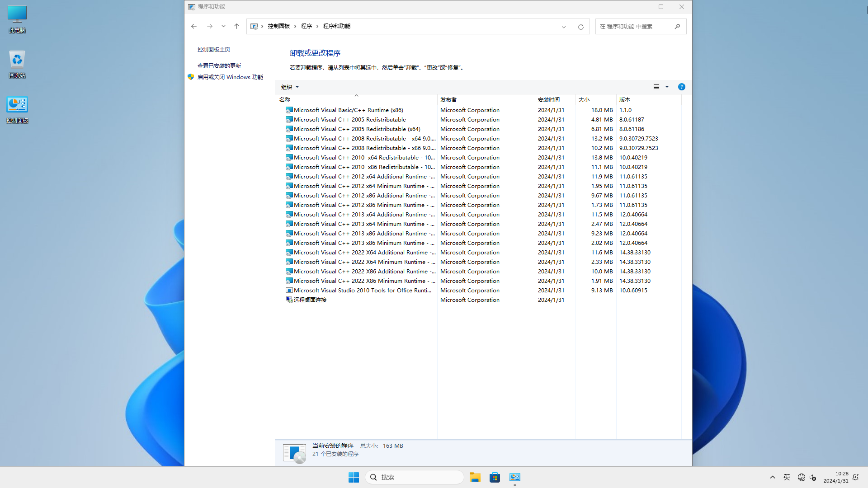Sort programs by the 大小 column header

(x=584, y=99)
